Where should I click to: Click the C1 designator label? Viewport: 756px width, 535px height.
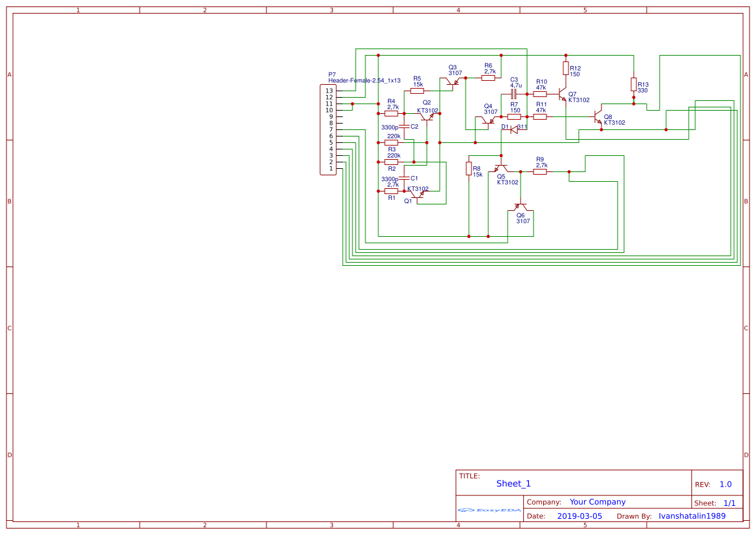(x=414, y=178)
